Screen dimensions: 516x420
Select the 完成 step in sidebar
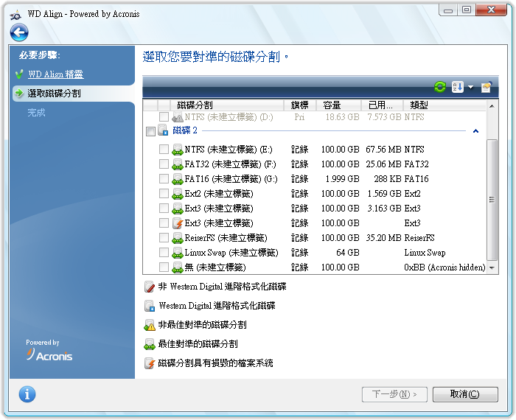[36, 113]
